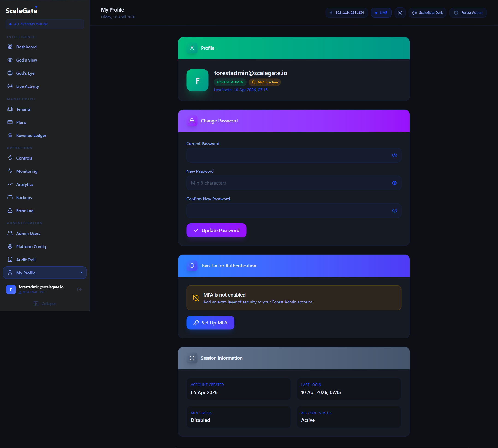Image resolution: width=498 pixels, height=448 pixels.
Task: Click the Dashboard grid icon in sidebar
Action: (x=10, y=47)
